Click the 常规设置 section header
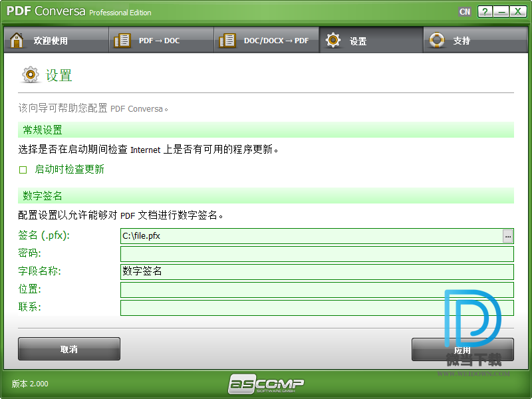 pos(266,130)
